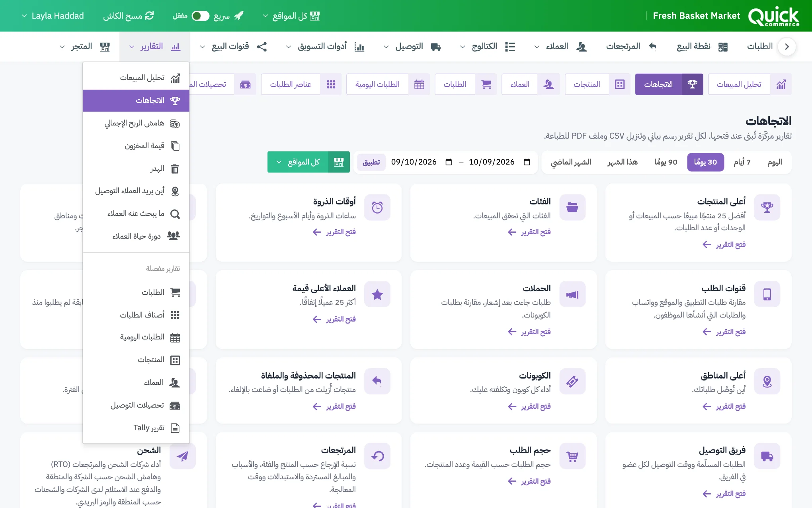Click the حجم الطلب cart icon
Image resolution: width=812 pixels, height=508 pixels.
pos(572,456)
